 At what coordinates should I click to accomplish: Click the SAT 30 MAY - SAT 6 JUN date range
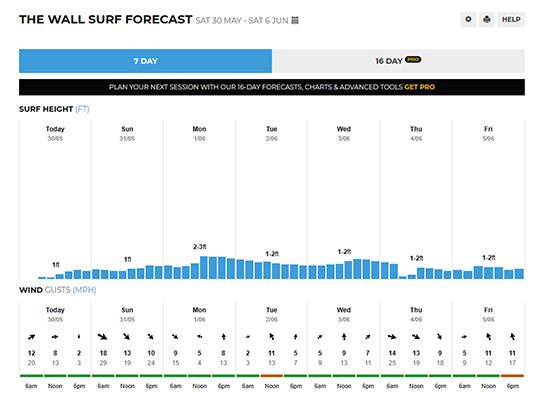[x=242, y=20]
